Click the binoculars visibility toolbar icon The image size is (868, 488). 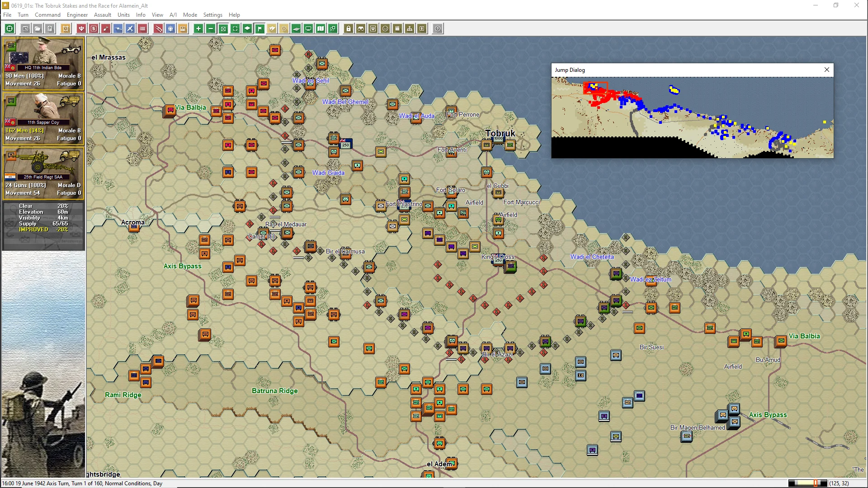click(361, 28)
